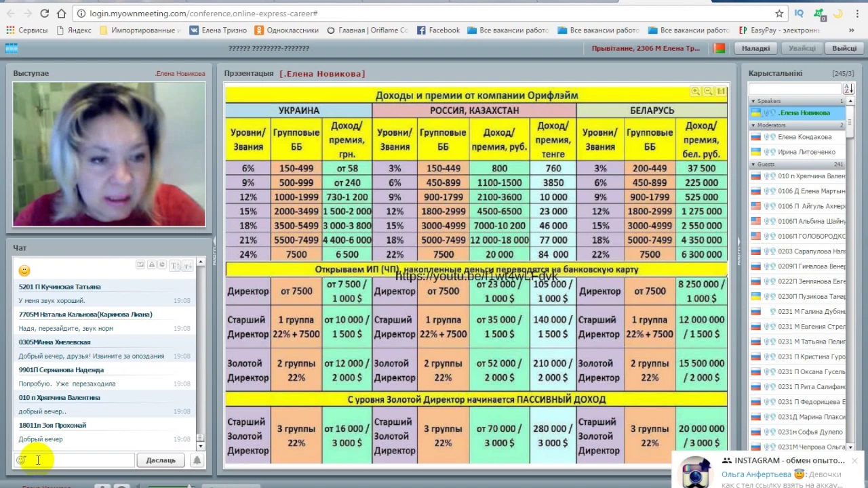Viewport: 868px width, 488px height.
Task: Click the Наладкі settings button
Action: click(x=755, y=48)
